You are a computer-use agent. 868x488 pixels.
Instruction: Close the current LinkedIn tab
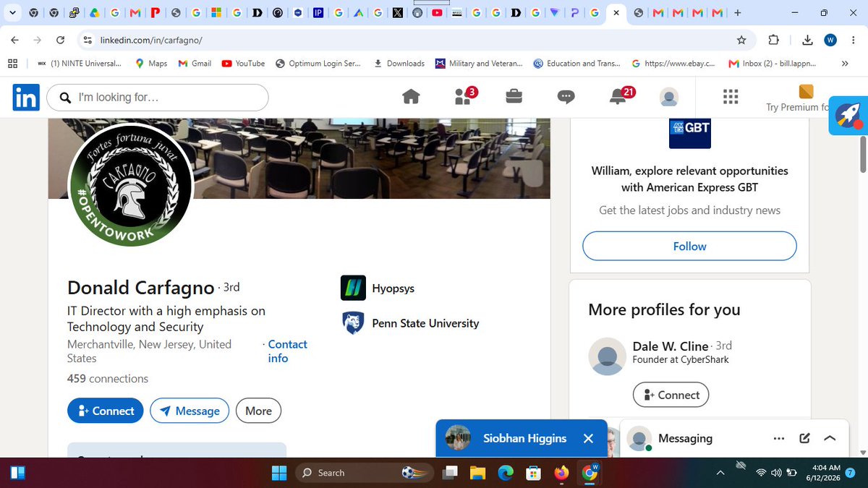(x=616, y=13)
